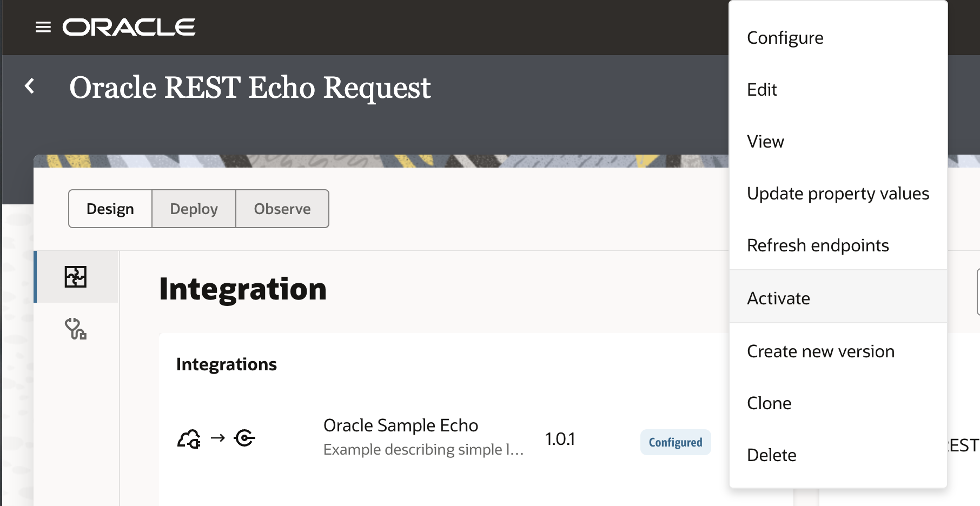Open the stethoscope sidebar icon
Screen dimensions: 980x506
click(x=76, y=329)
